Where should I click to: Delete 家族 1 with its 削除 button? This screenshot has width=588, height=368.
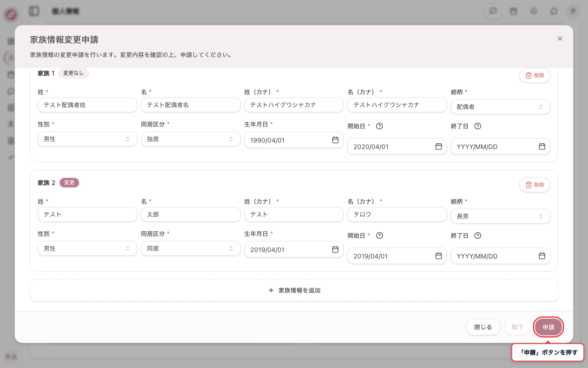point(535,75)
